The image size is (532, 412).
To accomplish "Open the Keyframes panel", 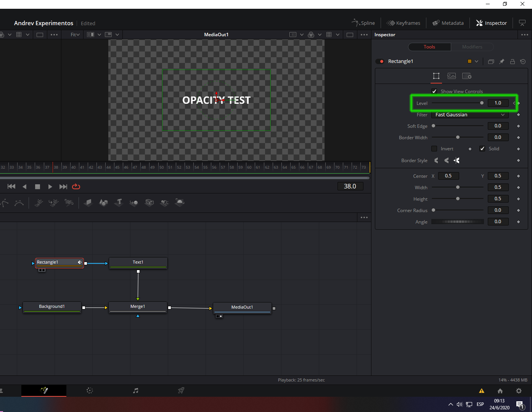I will (403, 23).
